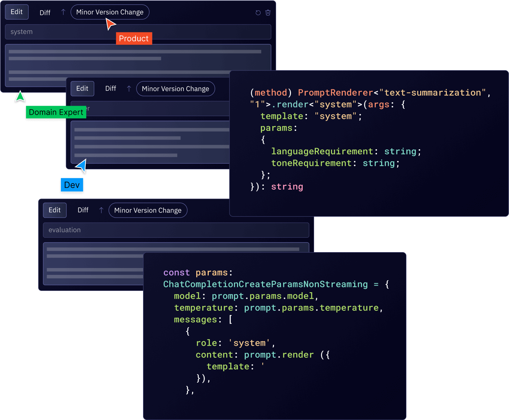Viewport: 509px width, 420px height.
Task: Click the green Domain Expert cursor badge
Action: tap(56, 112)
